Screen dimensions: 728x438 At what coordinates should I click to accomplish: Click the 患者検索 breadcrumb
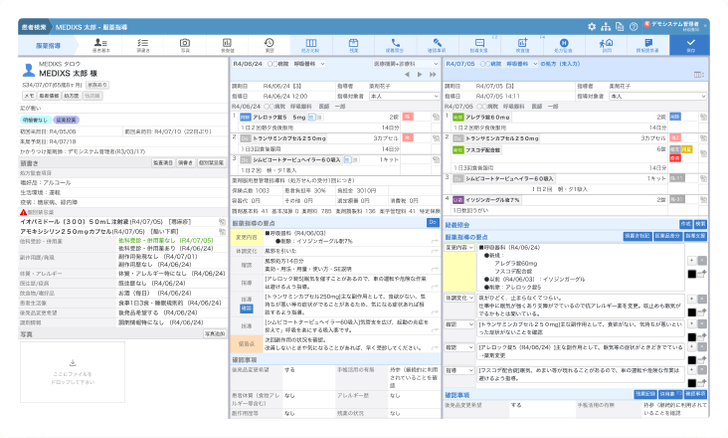pyautogui.click(x=34, y=27)
